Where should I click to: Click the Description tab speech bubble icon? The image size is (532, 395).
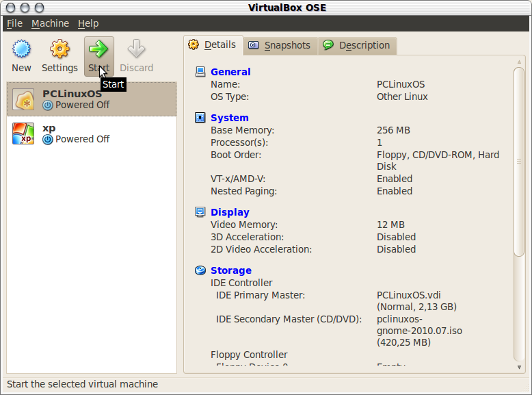328,44
